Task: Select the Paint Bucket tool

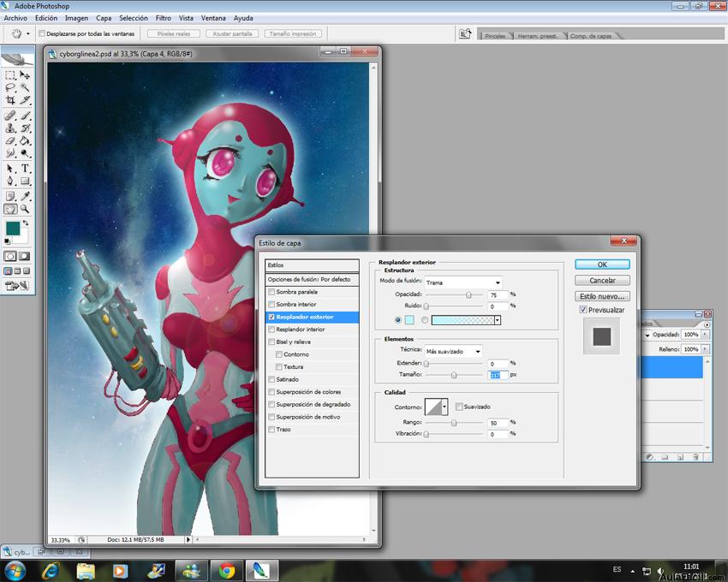Action: (25, 140)
